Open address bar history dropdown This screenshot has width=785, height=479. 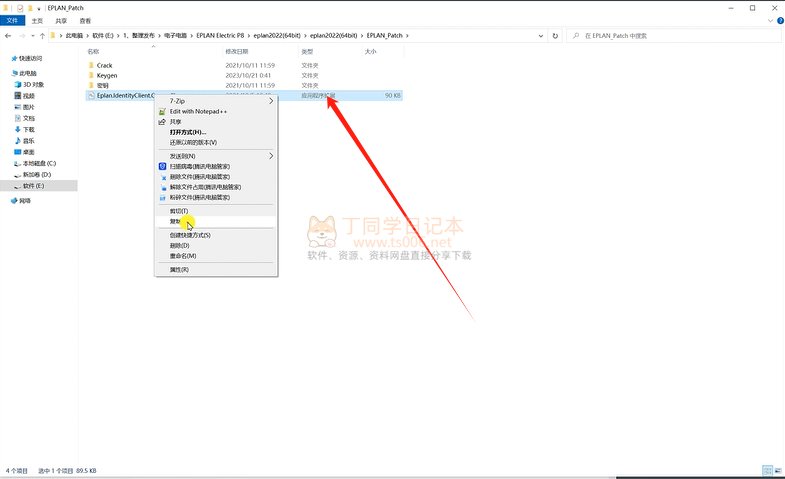point(541,36)
